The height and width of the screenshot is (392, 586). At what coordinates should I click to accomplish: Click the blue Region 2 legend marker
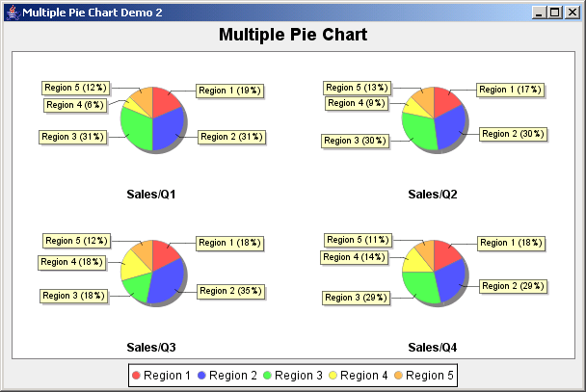pos(201,375)
